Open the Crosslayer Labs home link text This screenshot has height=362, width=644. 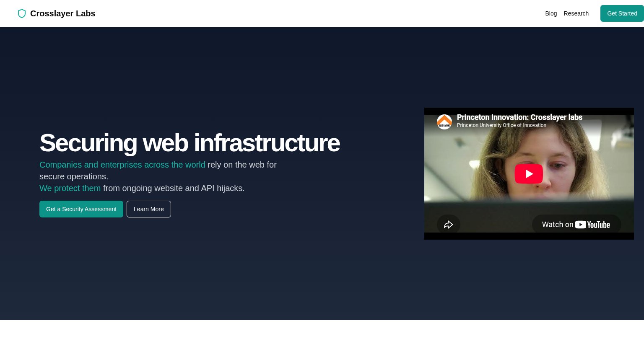pos(62,13)
